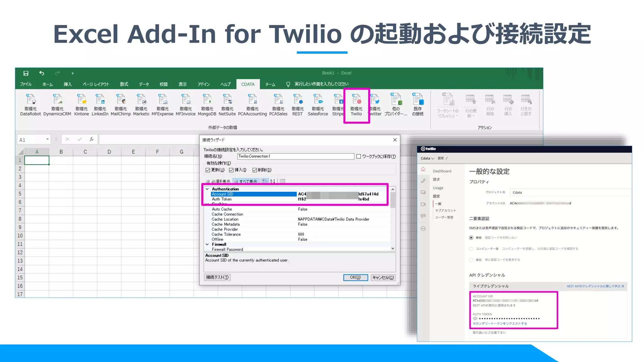Switch to the データ ribbon tab
The height and width of the screenshot is (362, 644).
pyautogui.click(x=144, y=84)
